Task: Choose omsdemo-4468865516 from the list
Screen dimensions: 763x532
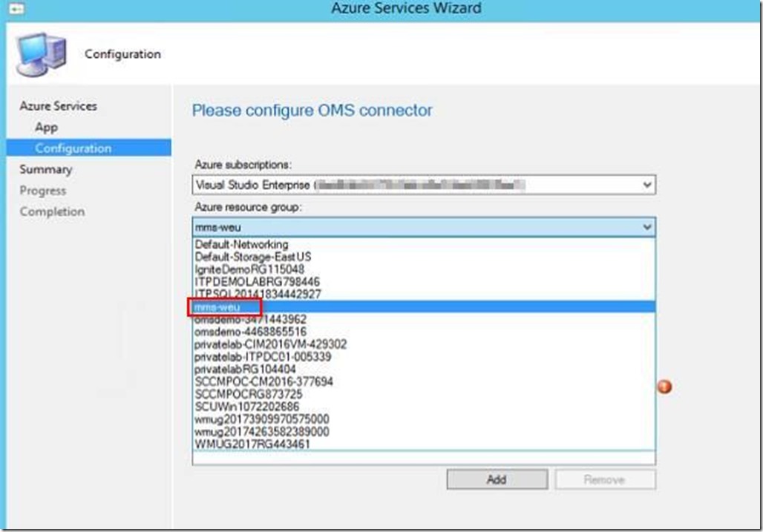Action: click(x=250, y=332)
